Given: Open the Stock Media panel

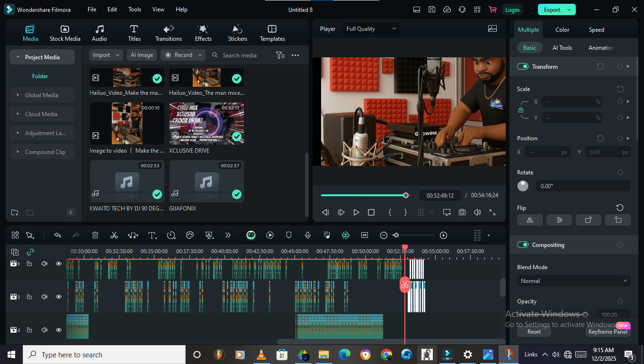Looking at the screenshot, I should coord(65,33).
